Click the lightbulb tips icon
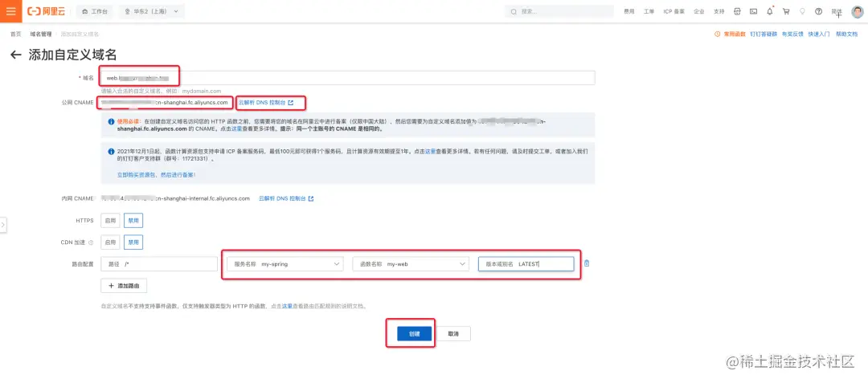Viewport: 868px width, 383px height. pos(802,11)
